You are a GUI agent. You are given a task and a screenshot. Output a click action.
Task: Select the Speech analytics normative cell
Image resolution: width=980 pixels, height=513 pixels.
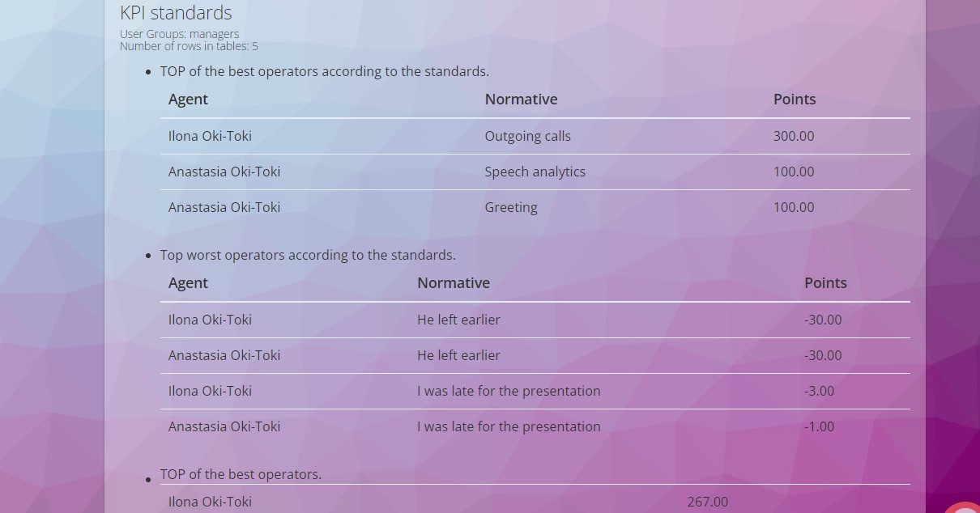pyautogui.click(x=535, y=172)
